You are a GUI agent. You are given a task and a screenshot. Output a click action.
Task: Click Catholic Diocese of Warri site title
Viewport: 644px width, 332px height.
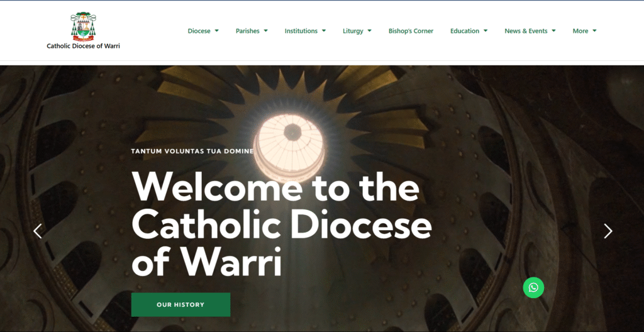pos(84,46)
